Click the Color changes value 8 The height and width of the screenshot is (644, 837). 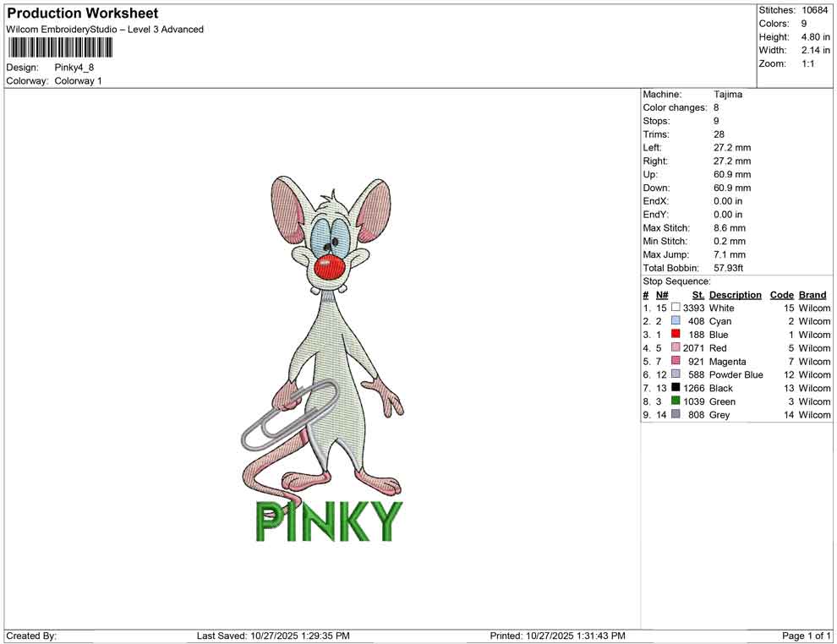coord(716,107)
